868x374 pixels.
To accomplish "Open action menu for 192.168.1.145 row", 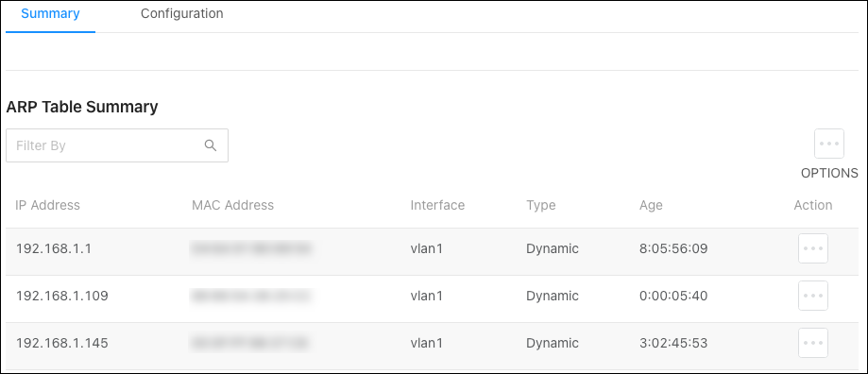I will tap(812, 343).
